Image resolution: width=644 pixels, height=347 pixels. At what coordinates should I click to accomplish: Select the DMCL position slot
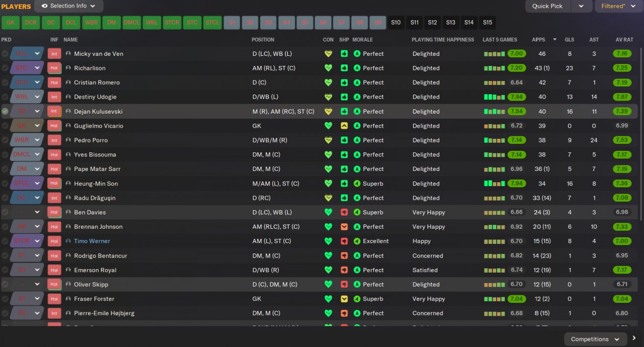(132, 23)
